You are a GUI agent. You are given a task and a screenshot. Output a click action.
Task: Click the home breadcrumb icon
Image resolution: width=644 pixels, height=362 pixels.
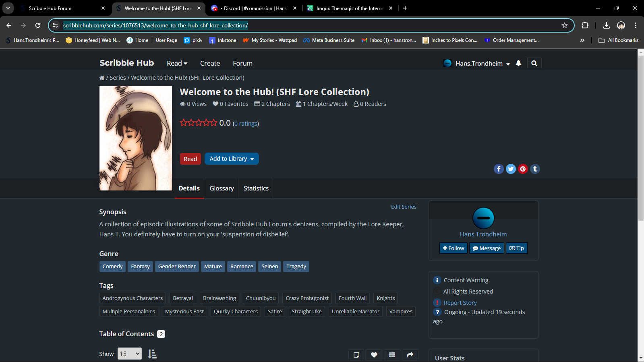coord(102,78)
